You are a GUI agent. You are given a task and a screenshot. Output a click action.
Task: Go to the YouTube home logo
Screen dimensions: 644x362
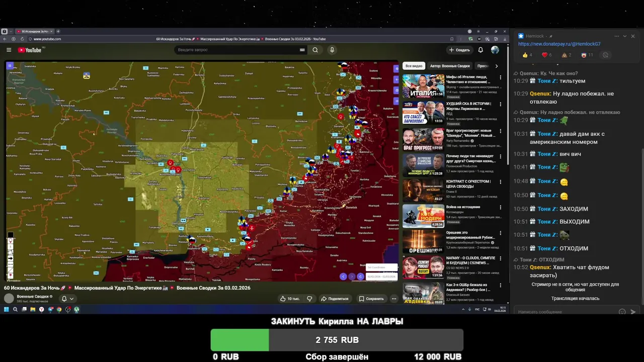(x=30, y=50)
